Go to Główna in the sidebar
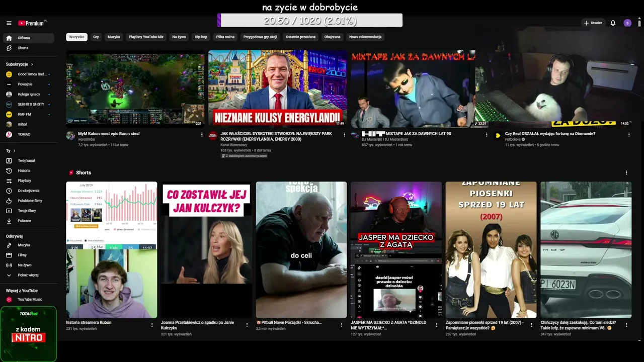 pos(29,38)
